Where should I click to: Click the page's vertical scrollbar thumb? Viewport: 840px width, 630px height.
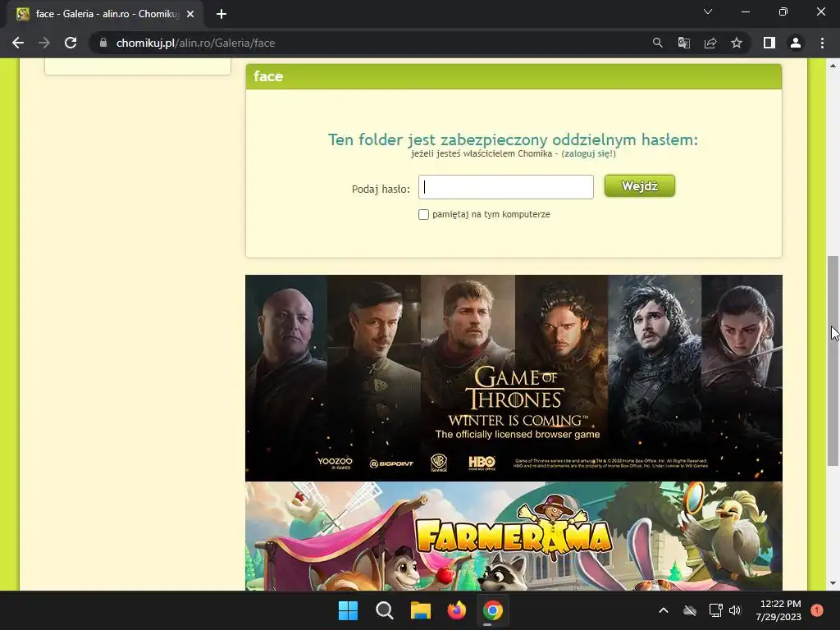[833, 361]
